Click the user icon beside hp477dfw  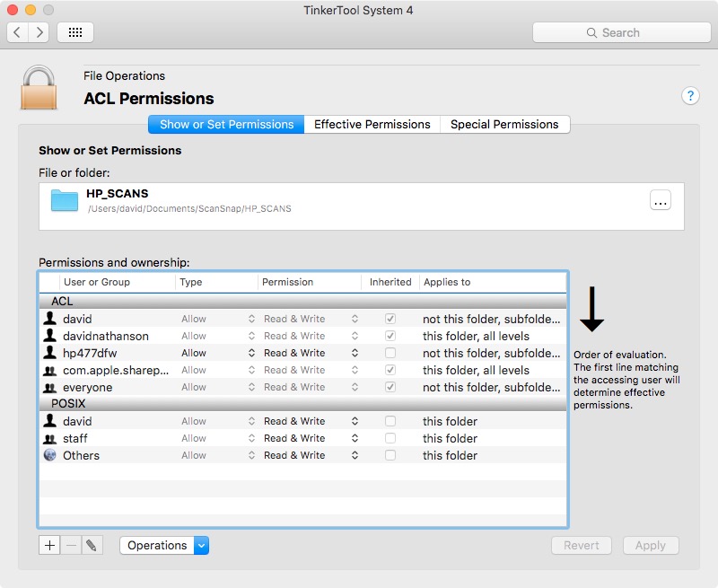50,353
